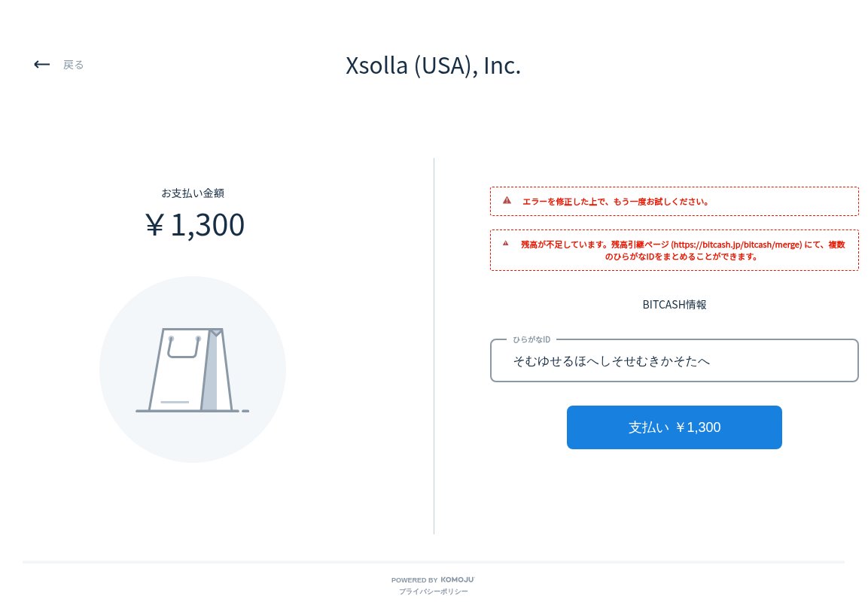868x602 pixels.
Task: Click the 残高が不足しています error message
Action: pyautogui.click(x=565, y=245)
